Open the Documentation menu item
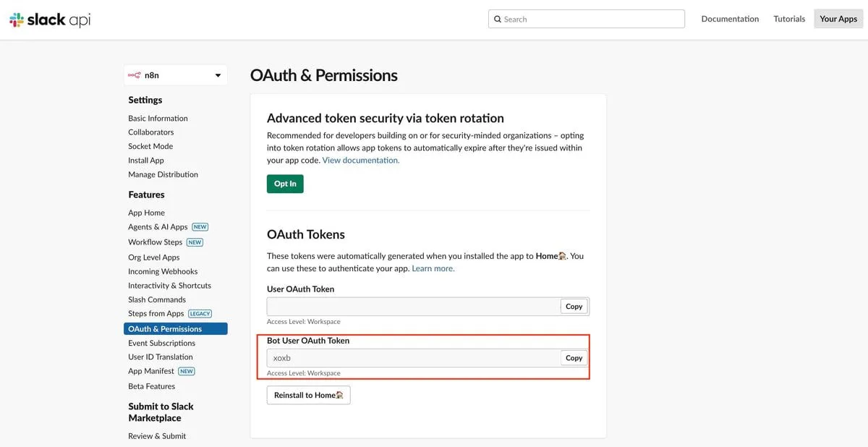The height and width of the screenshot is (447, 868). [730, 19]
